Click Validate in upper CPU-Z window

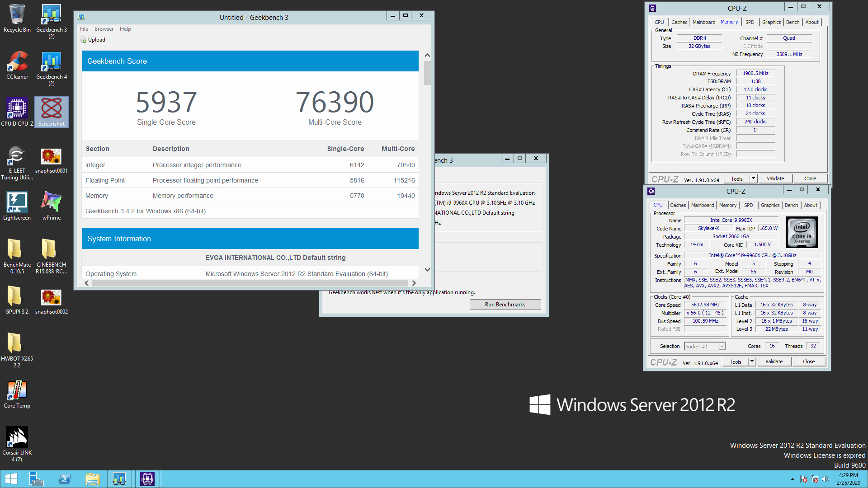pos(775,178)
